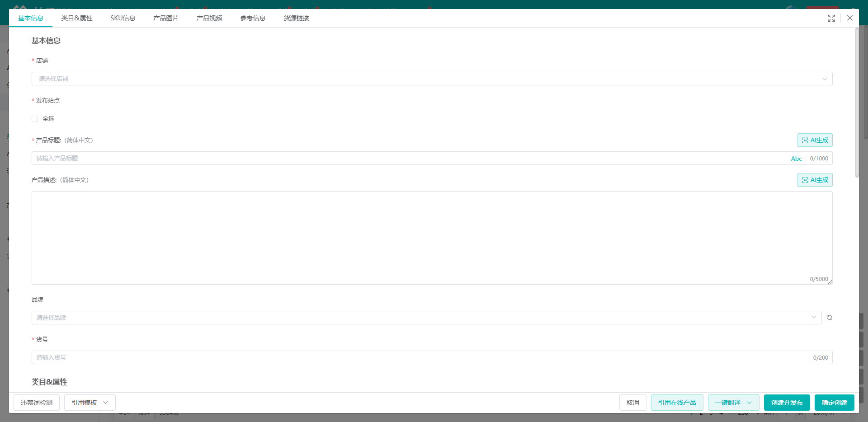Switch to the 产品视频 tab
The height and width of the screenshot is (422, 868).
(x=209, y=18)
